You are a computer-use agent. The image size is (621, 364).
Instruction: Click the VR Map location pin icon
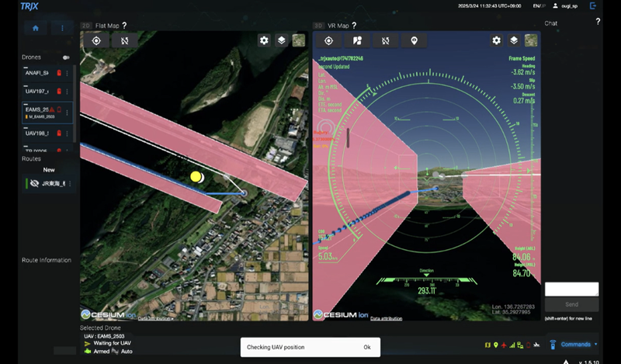point(414,40)
